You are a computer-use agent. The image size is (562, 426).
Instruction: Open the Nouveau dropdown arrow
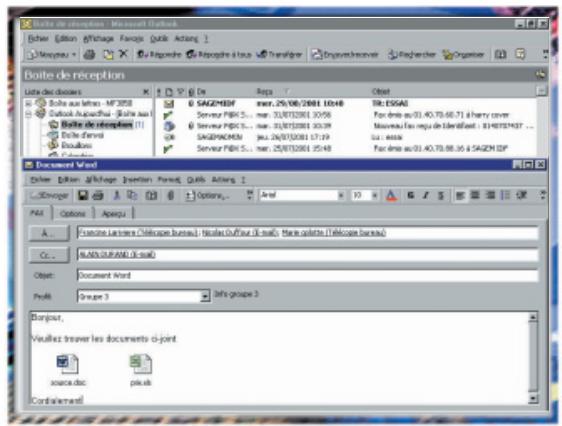[x=74, y=55]
